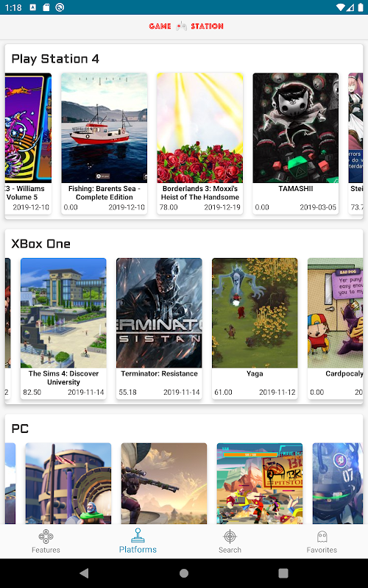The image size is (368, 588).
Task: Open the Features tab gamepad icon
Action: pyautogui.click(x=46, y=537)
